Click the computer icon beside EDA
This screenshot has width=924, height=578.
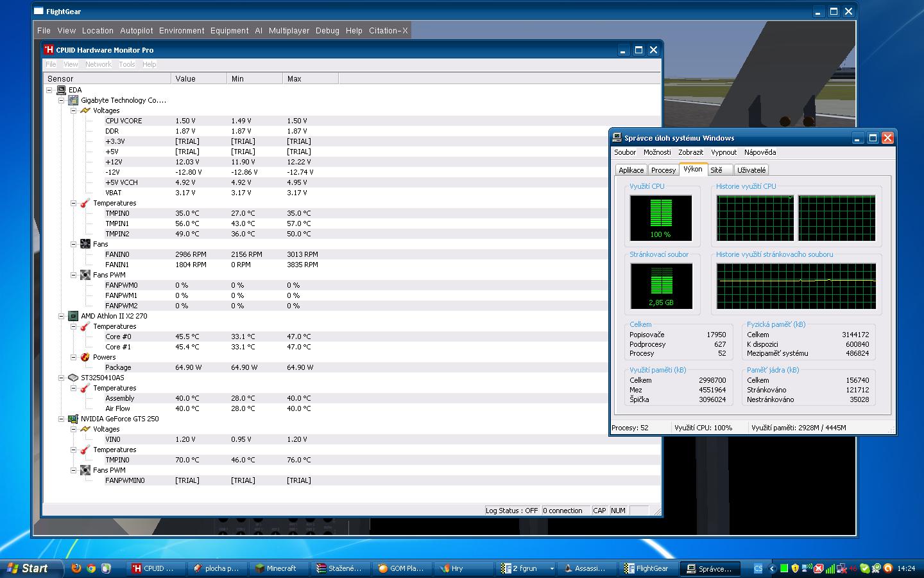click(x=61, y=90)
